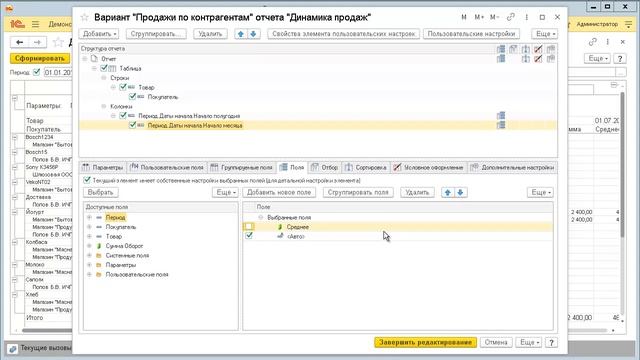Switch to the Отбор tab
The height and width of the screenshot is (360, 640).
pyautogui.click(x=325, y=167)
